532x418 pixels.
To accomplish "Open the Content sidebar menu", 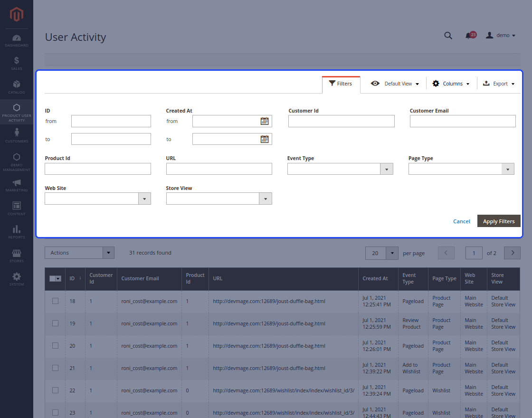I will [x=16, y=209].
